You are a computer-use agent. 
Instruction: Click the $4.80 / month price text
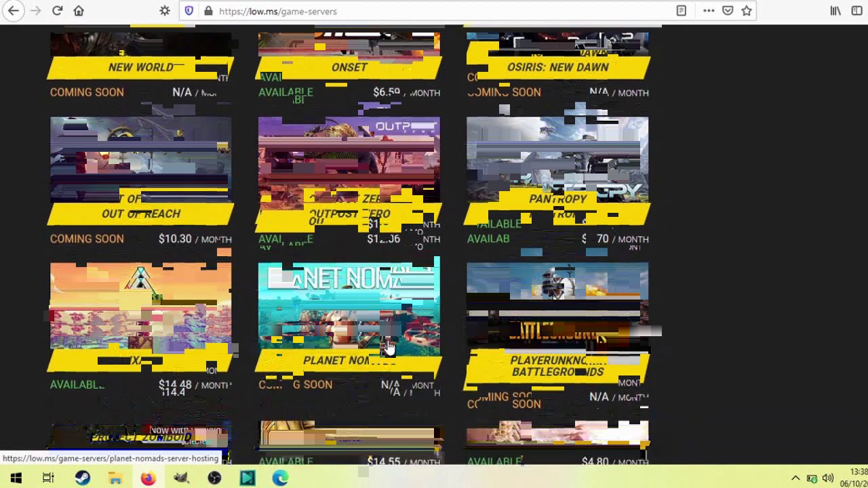coord(615,462)
